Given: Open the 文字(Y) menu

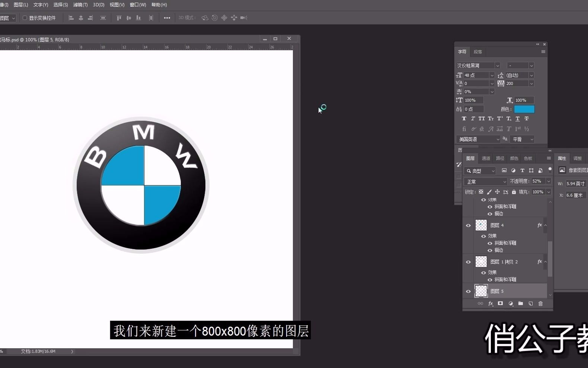Looking at the screenshot, I should pos(41,5).
